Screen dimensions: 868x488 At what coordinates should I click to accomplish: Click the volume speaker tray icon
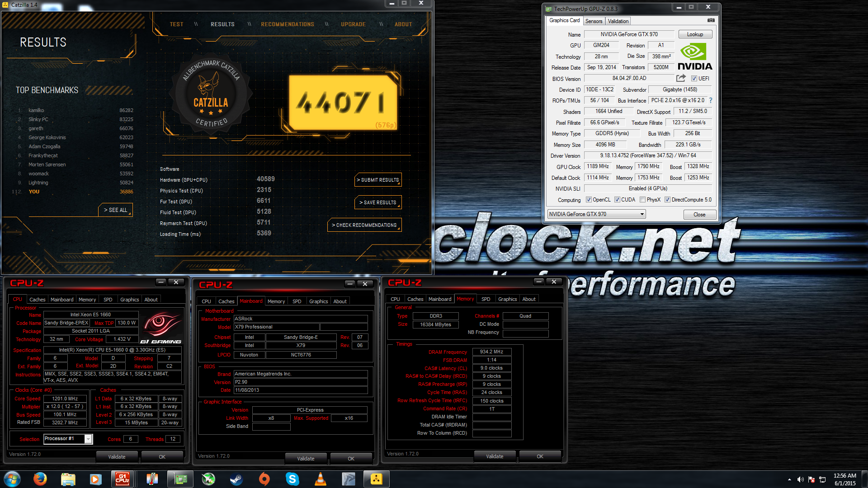coord(800,479)
